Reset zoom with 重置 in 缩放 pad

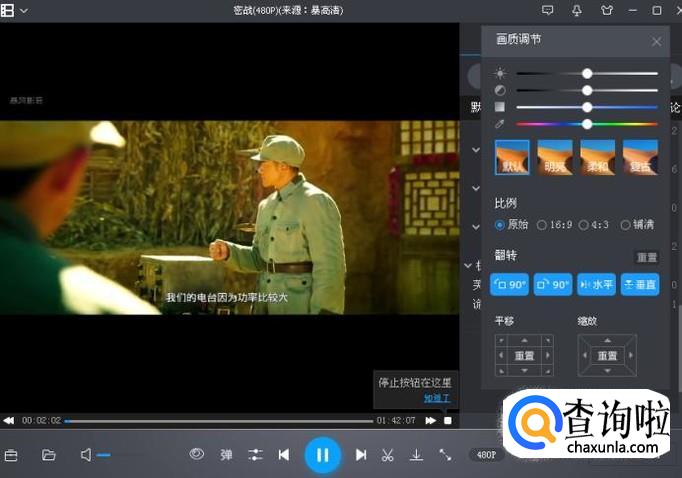[x=607, y=356]
